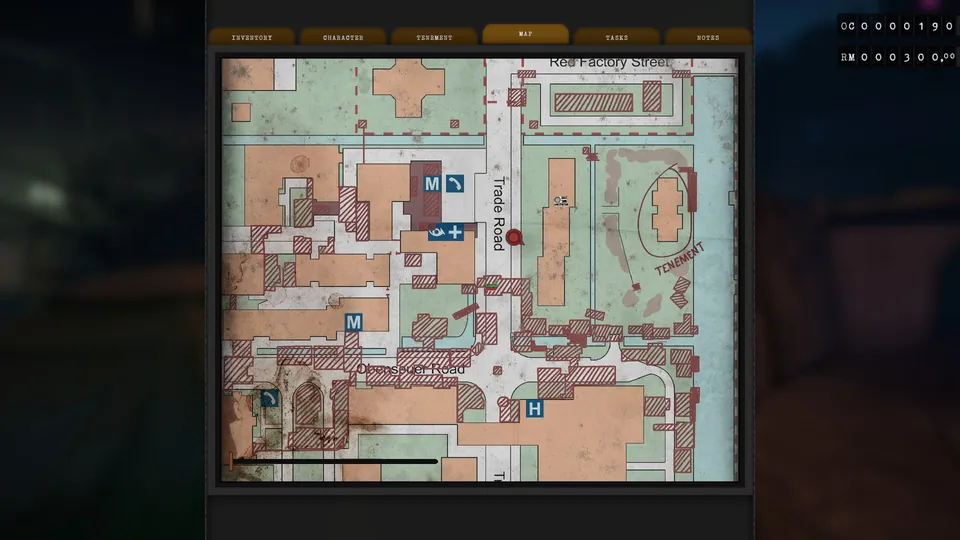Click the OC counter display
Image resolution: width=960 pixels, height=540 pixels.
point(897,26)
